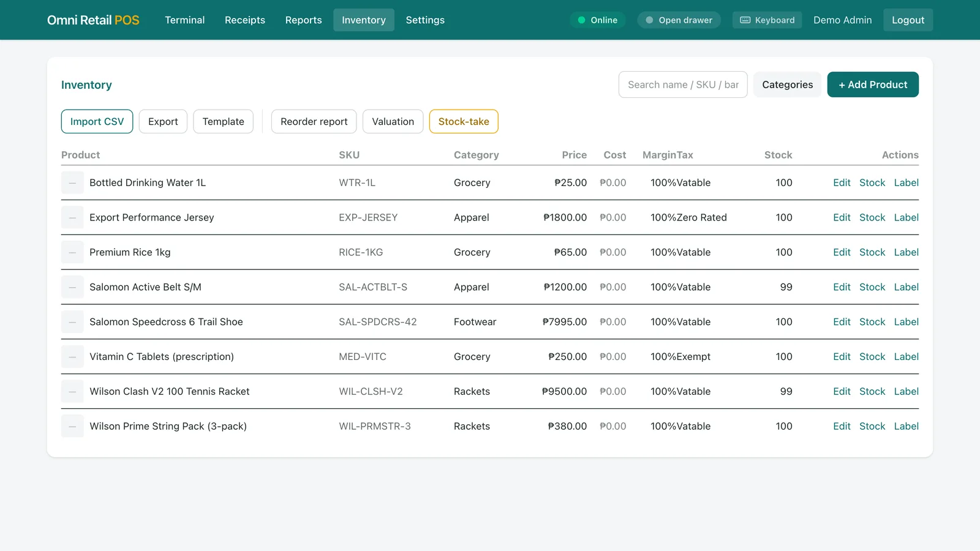
Task: Focus the Search name / SKU field
Action: pyautogui.click(x=683, y=84)
